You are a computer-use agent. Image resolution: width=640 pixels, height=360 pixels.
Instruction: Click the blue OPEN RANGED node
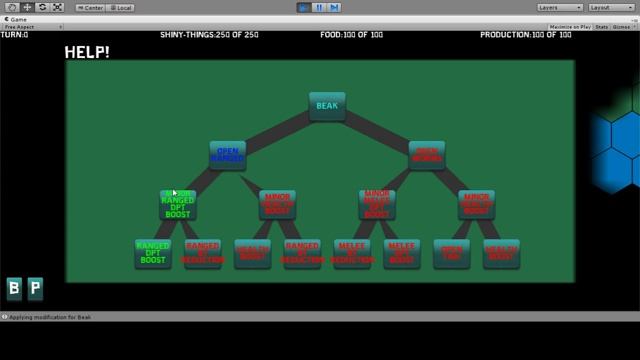pos(228,155)
